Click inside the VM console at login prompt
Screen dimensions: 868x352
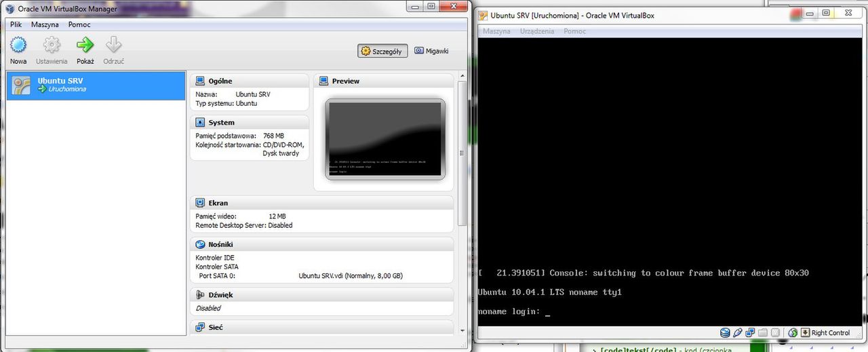(x=547, y=311)
